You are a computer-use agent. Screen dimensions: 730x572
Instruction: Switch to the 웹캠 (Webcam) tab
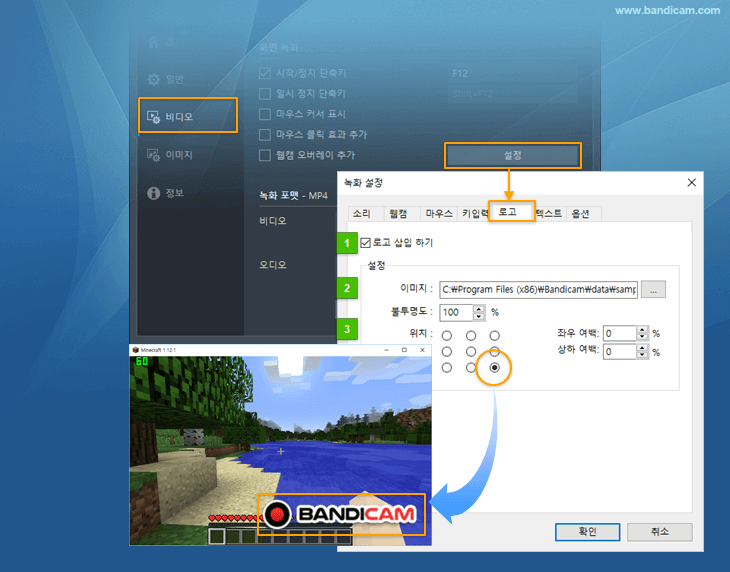(398, 213)
